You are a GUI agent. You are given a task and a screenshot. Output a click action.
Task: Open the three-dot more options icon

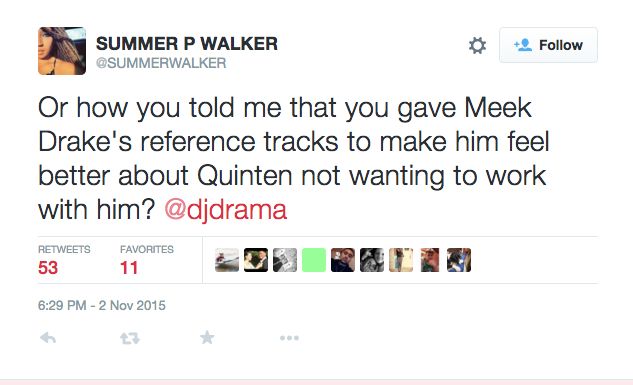click(289, 338)
